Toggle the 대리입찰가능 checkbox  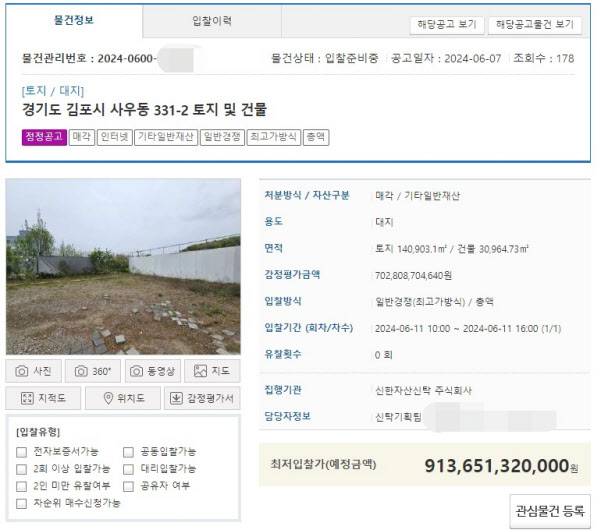128,469
